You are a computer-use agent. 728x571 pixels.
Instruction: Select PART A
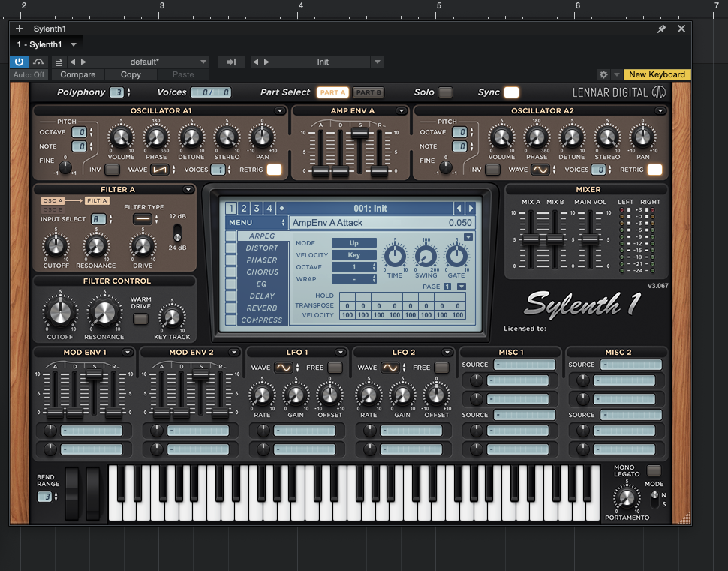tap(332, 92)
